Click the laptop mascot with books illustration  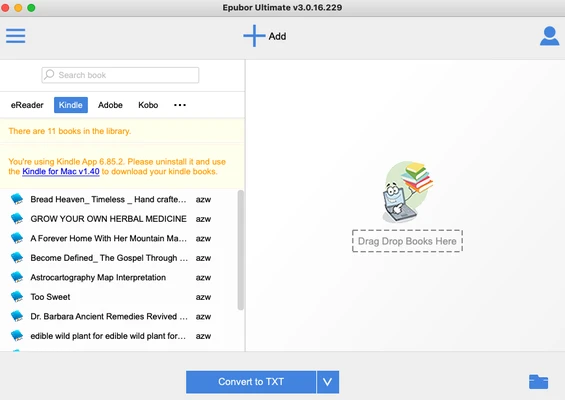(407, 192)
